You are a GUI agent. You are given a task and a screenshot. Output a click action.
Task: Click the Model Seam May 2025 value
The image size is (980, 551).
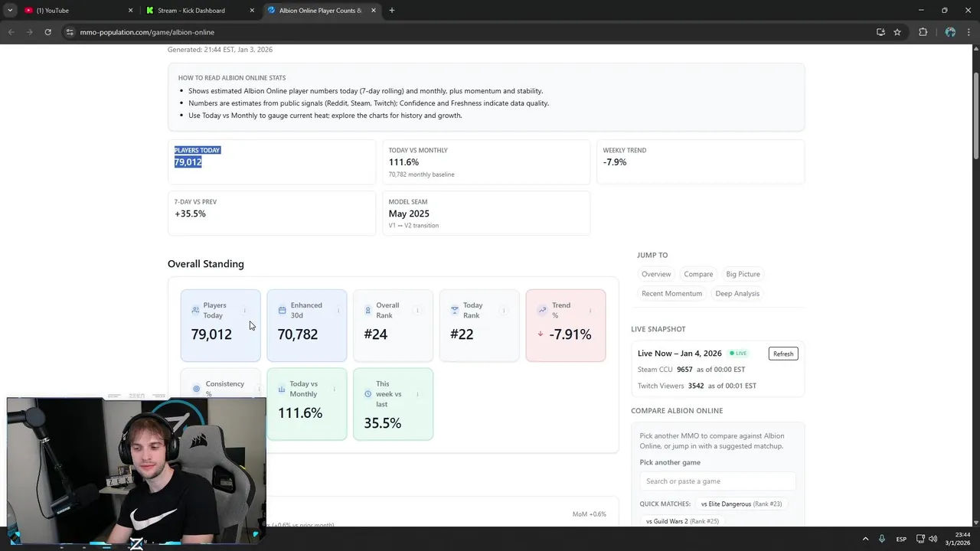(x=409, y=214)
